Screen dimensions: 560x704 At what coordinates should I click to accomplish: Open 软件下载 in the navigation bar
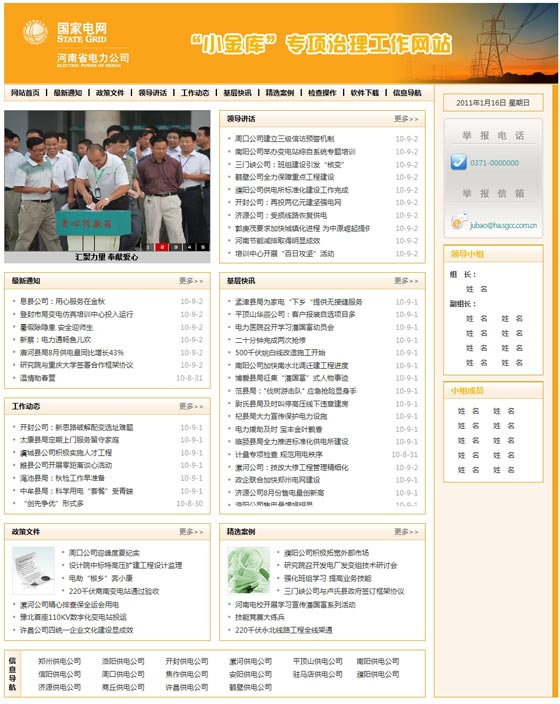pyautogui.click(x=365, y=92)
